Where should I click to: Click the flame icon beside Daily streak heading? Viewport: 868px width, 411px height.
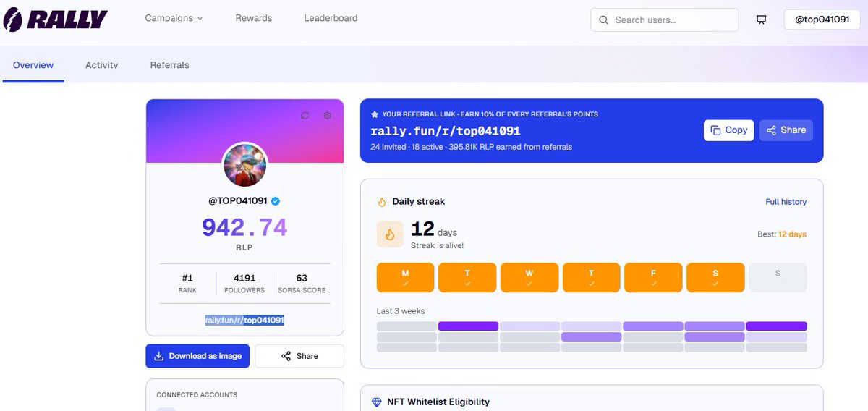[x=382, y=202]
